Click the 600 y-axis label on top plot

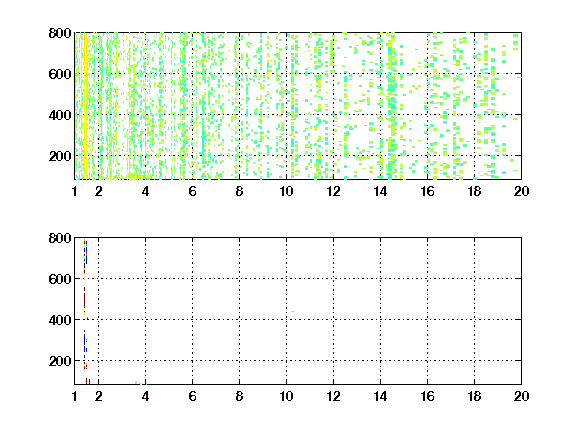click(60, 74)
